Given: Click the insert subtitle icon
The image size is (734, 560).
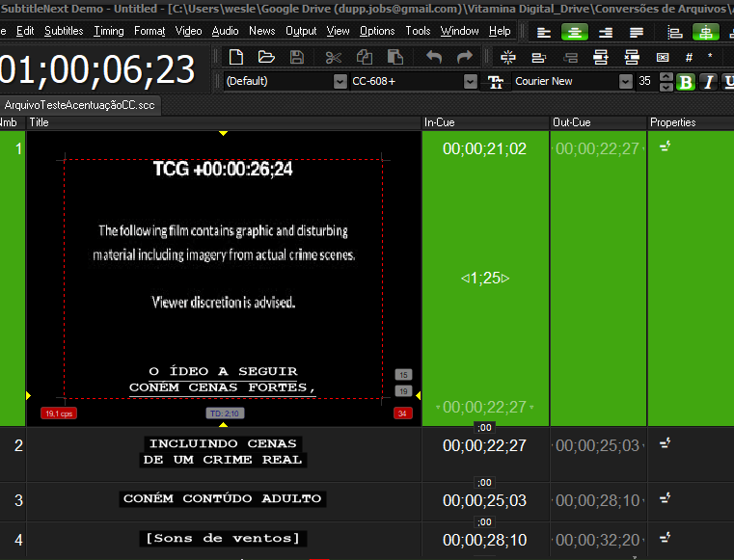Looking at the screenshot, I should [601, 57].
